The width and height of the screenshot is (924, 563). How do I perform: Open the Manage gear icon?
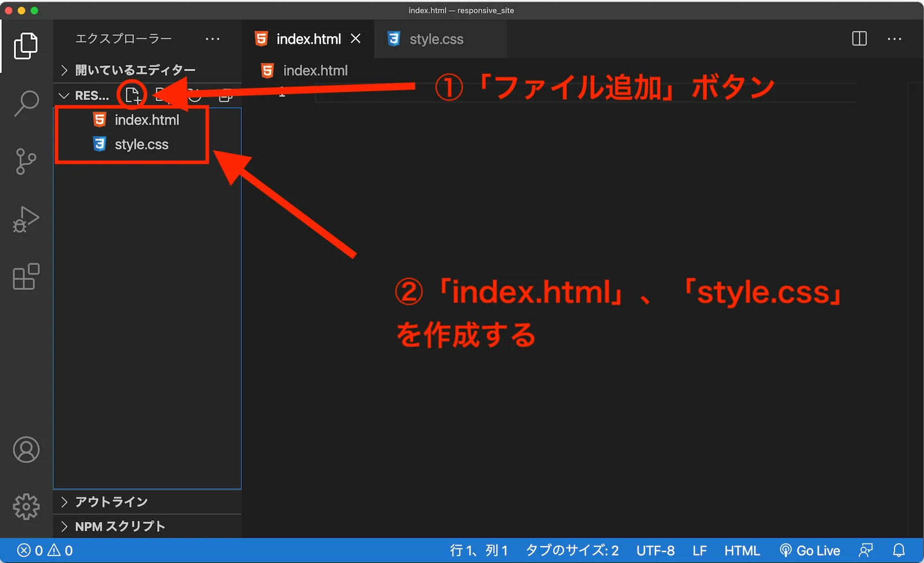tap(25, 506)
